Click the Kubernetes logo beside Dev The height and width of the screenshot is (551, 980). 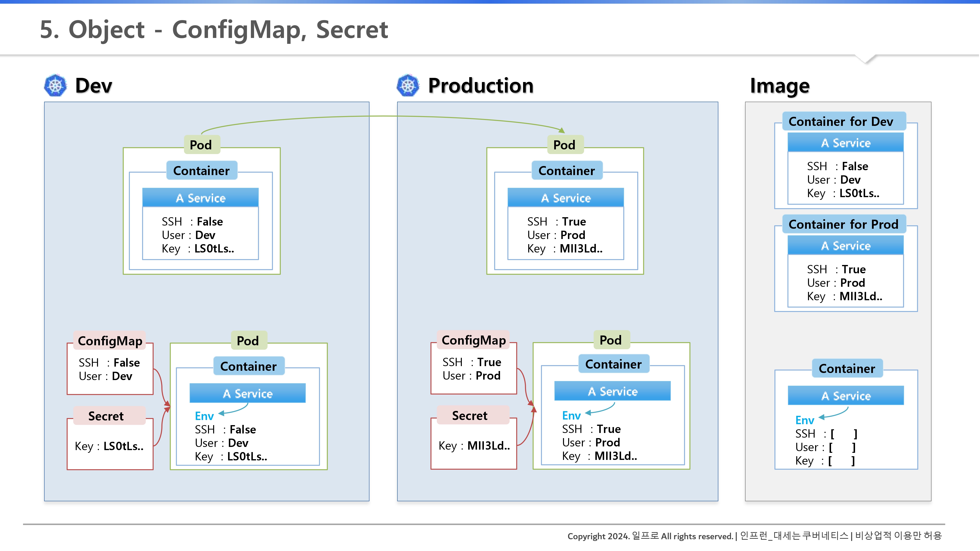56,85
